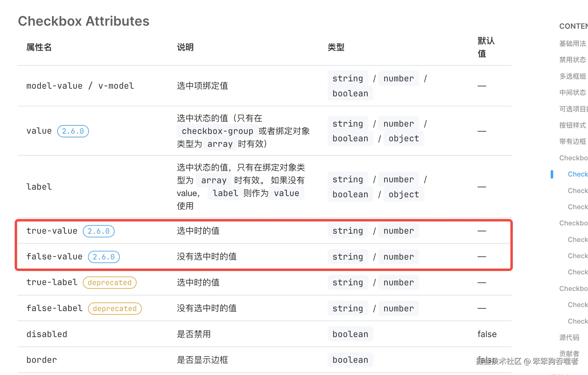Open the 带有边框 contents link
This screenshot has width=588, height=375.
[572, 141]
